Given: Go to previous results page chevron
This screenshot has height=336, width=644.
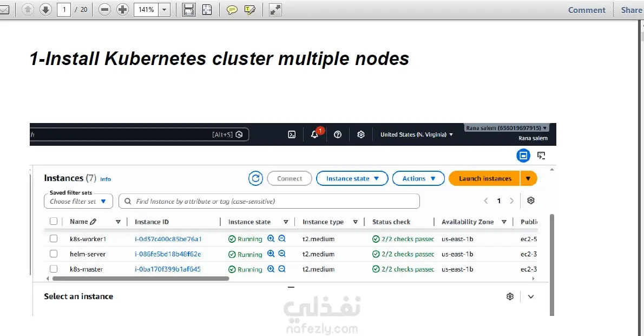Looking at the screenshot, I should click(486, 201).
